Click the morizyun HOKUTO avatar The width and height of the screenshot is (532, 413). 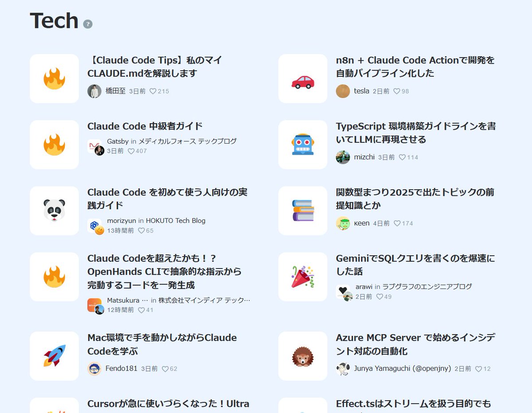(x=95, y=226)
